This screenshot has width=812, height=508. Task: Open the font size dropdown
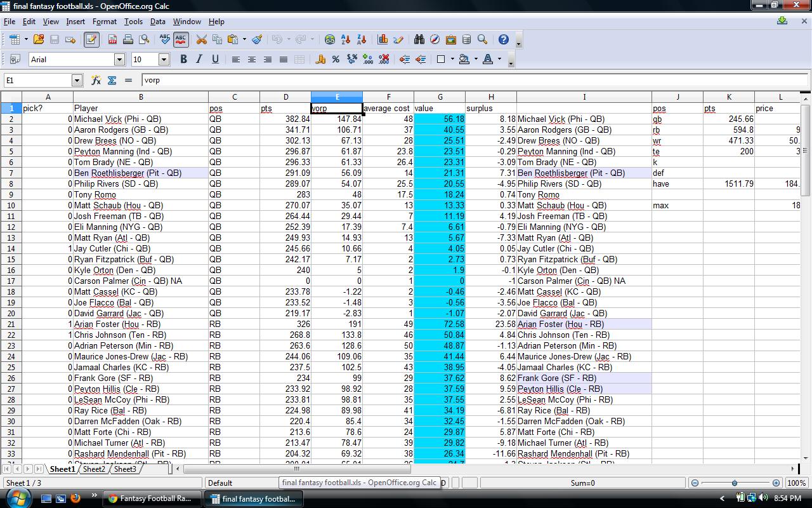[163, 59]
